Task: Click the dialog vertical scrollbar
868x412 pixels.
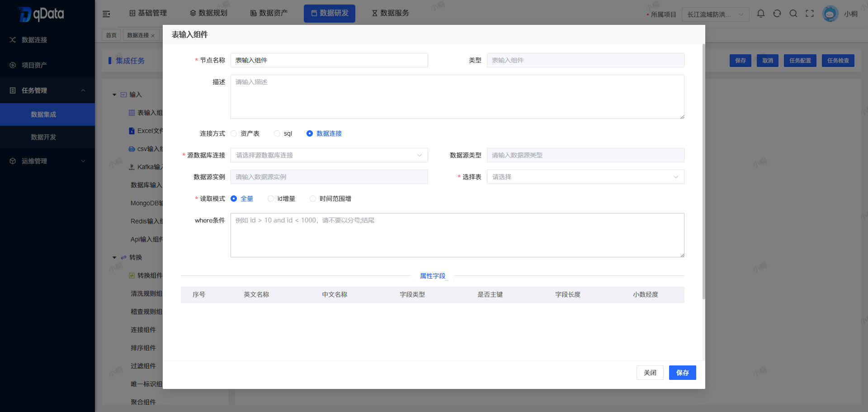Action: (x=703, y=172)
